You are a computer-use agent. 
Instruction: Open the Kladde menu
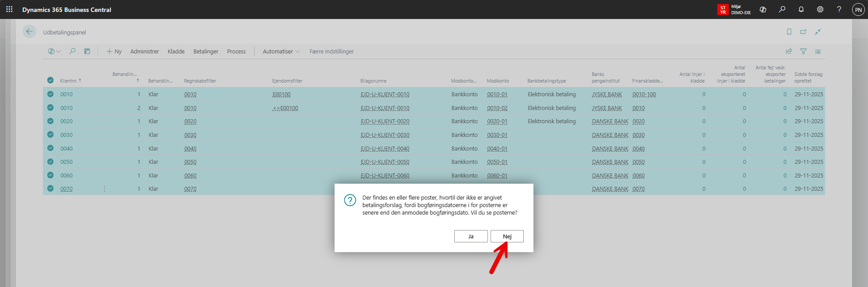pos(176,51)
